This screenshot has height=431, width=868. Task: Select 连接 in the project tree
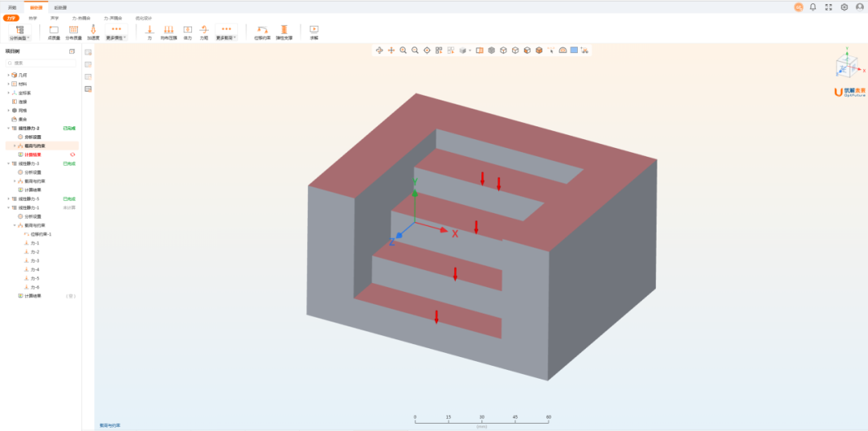[19, 101]
